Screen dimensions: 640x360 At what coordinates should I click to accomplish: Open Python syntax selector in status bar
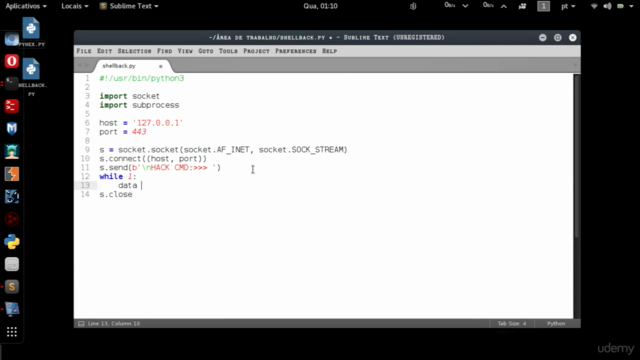[556, 324]
